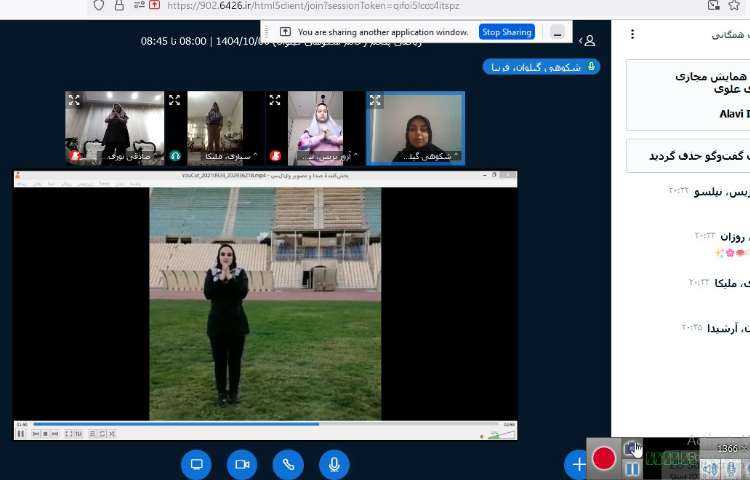
Task: Expand fullscreen on the highlighted presenter webcam
Action: click(x=375, y=100)
